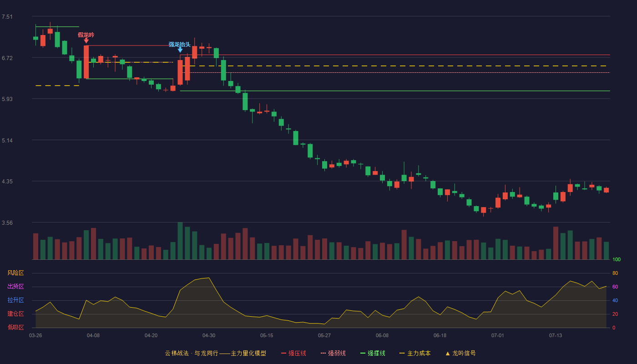
Task: Click the 6.72 price axis label
Action: click(7, 58)
